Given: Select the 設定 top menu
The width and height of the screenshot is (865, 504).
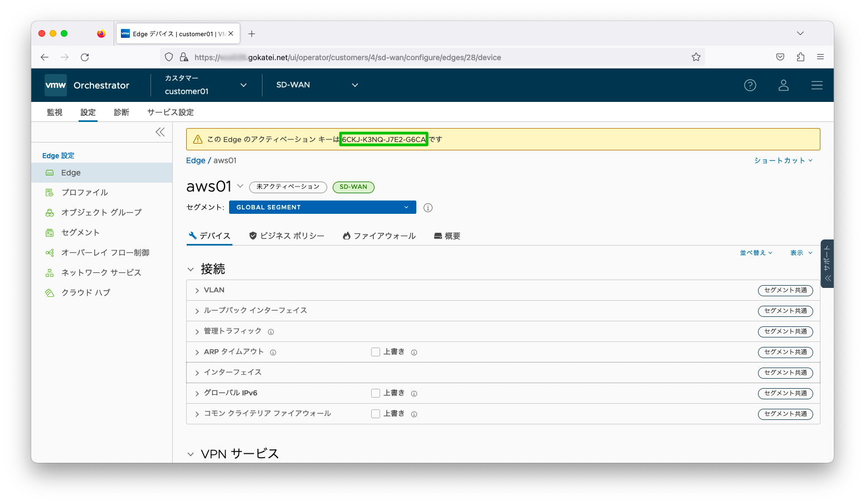Looking at the screenshot, I should [x=88, y=112].
